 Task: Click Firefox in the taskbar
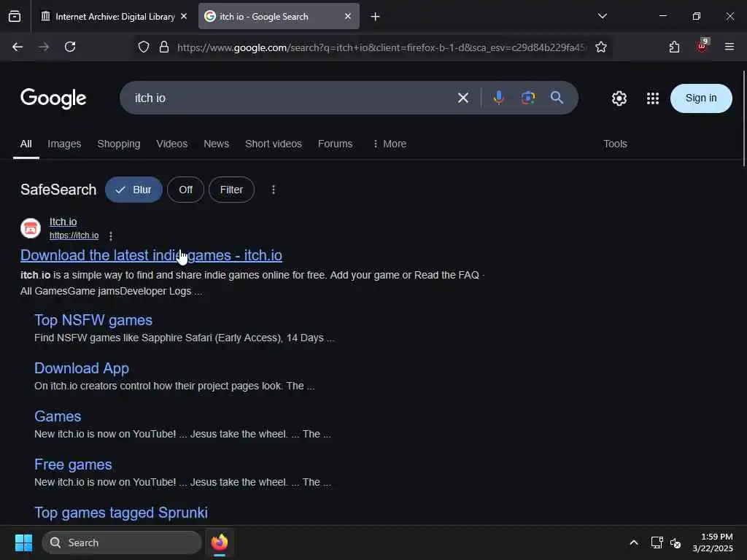click(220, 542)
